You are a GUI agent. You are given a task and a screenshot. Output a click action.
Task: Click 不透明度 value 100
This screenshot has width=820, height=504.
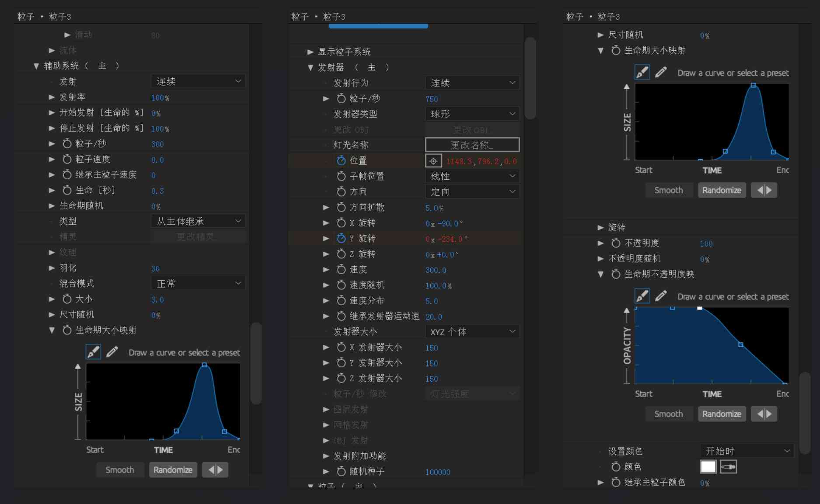pos(706,244)
